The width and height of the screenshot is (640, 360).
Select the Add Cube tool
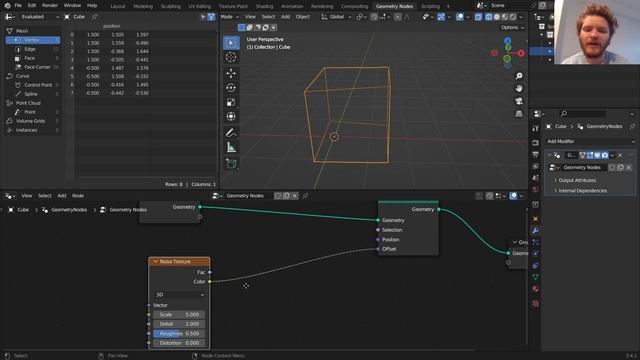(231, 164)
